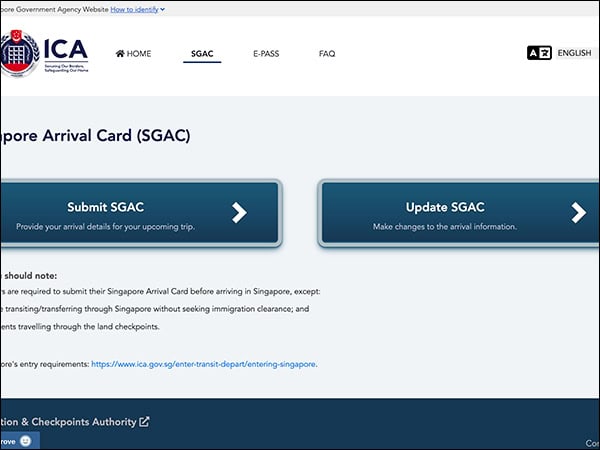Open the E-PASS menu item

coord(266,54)
